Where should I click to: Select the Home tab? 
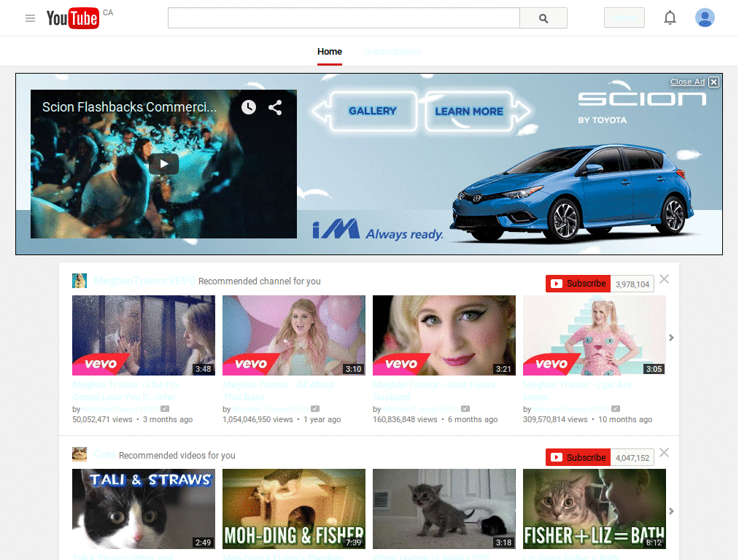(330, 52)
